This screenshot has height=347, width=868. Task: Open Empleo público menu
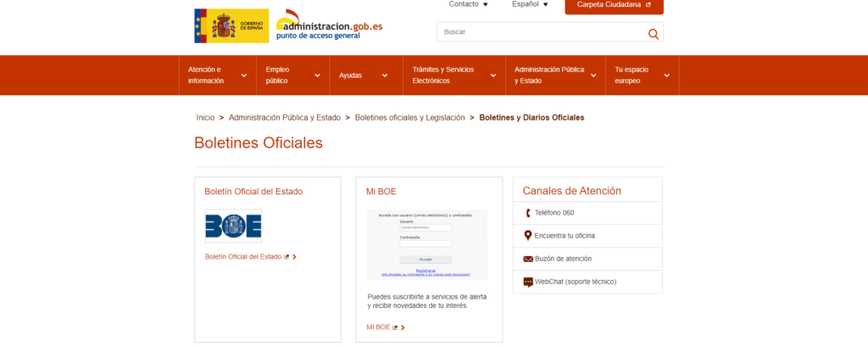pos(292,76)
